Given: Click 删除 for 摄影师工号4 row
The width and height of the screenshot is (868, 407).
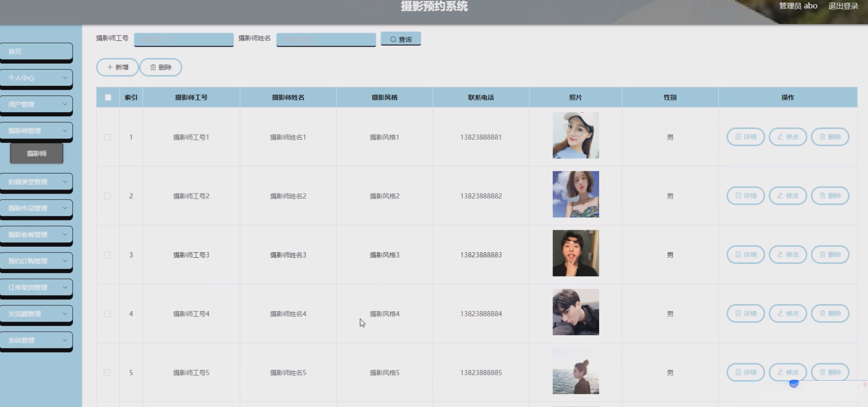Looking at the screenshot, I should [830, 313].
